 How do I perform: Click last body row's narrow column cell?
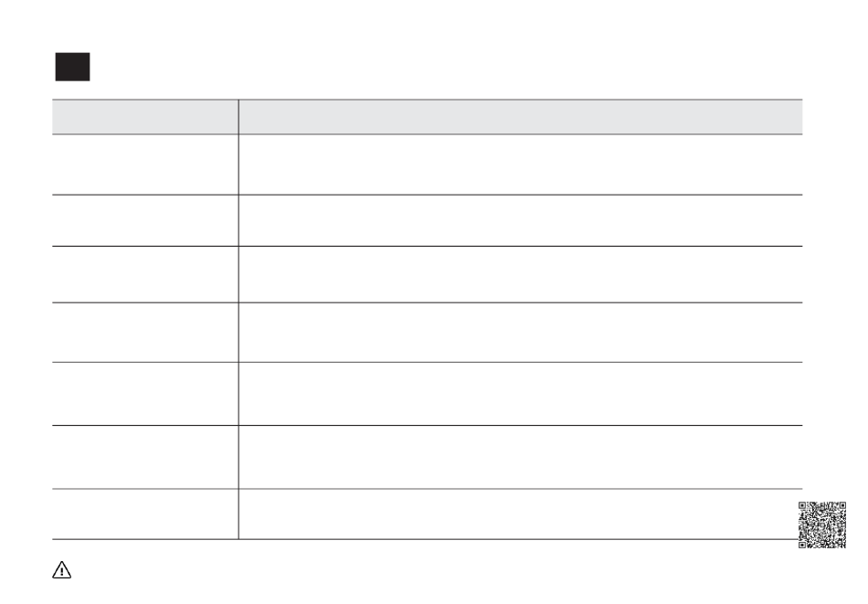pyautogui.click(x=145, y=514)
